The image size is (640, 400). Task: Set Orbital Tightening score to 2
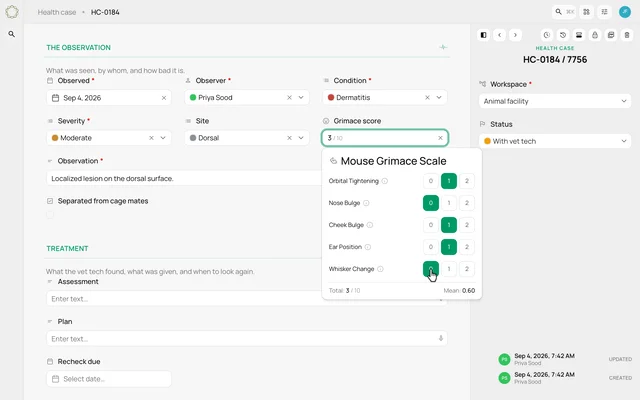coord(467,181)
